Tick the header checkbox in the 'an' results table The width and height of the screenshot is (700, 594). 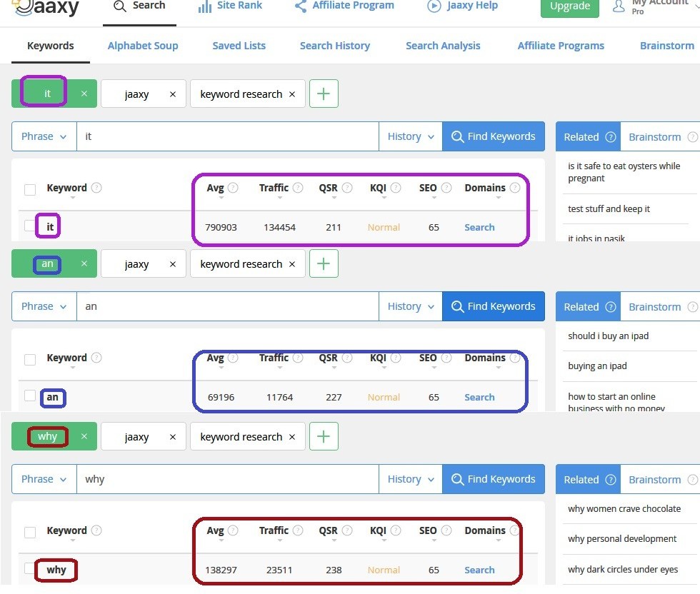point(30,359)
